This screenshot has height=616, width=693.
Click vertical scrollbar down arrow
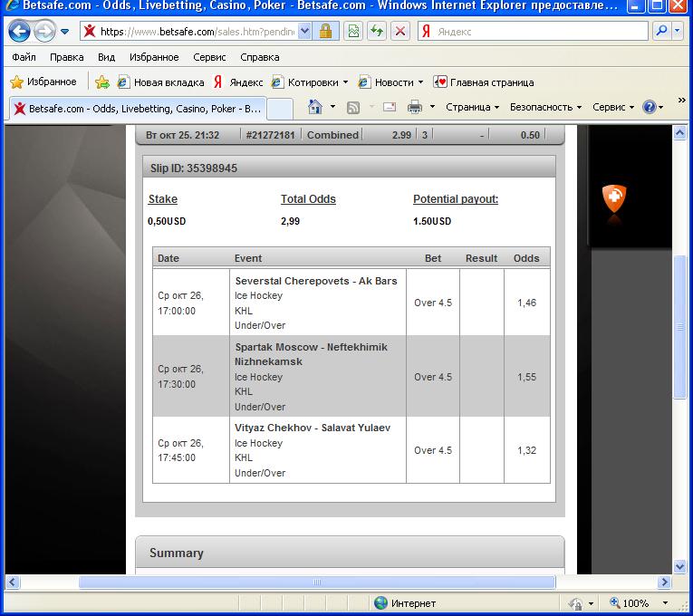(680, 566)
